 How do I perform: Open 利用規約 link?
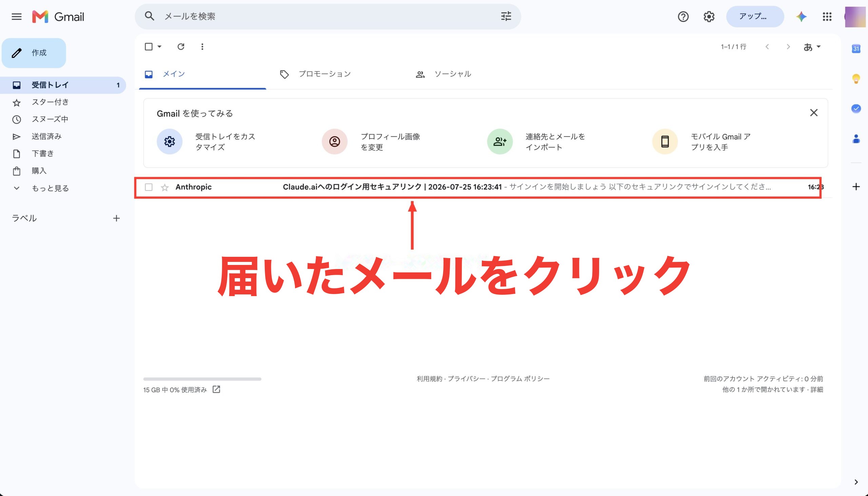(429, 378)
